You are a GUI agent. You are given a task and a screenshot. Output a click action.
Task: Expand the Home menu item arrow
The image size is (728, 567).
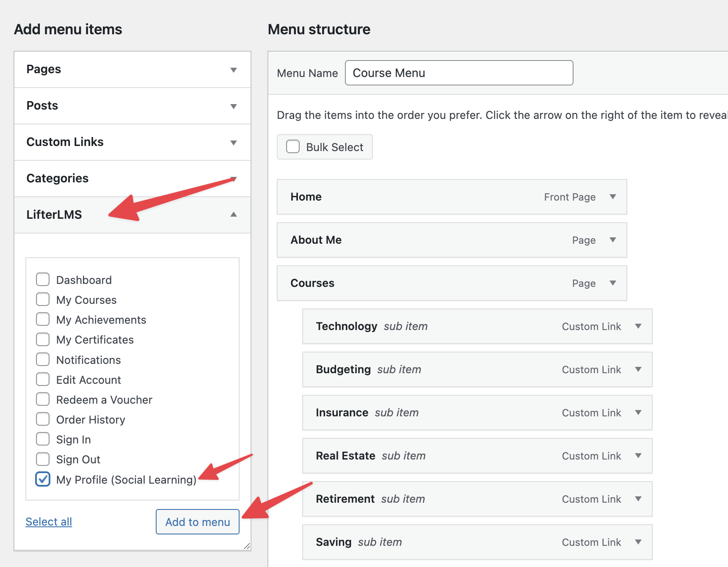pos(612,197)
